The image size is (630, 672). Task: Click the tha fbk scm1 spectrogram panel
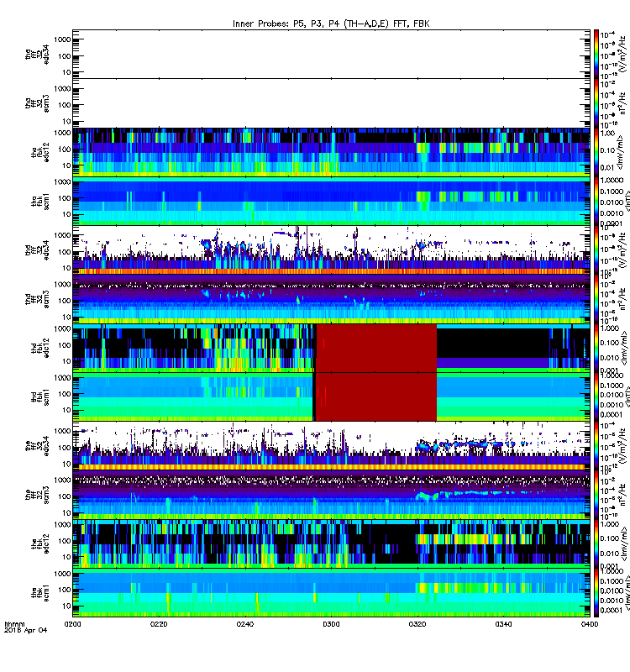pyautogui.click(x=331, y=202)
